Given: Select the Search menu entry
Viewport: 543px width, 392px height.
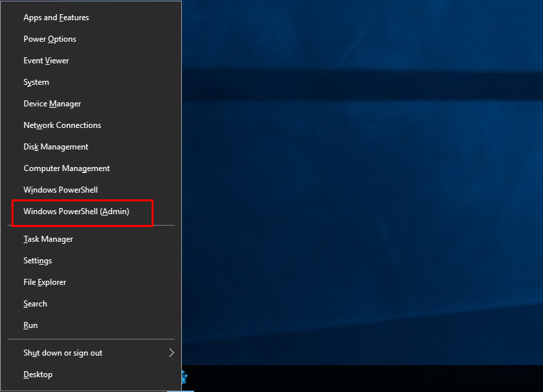Looking at the screenshot, I should point(91,304).
